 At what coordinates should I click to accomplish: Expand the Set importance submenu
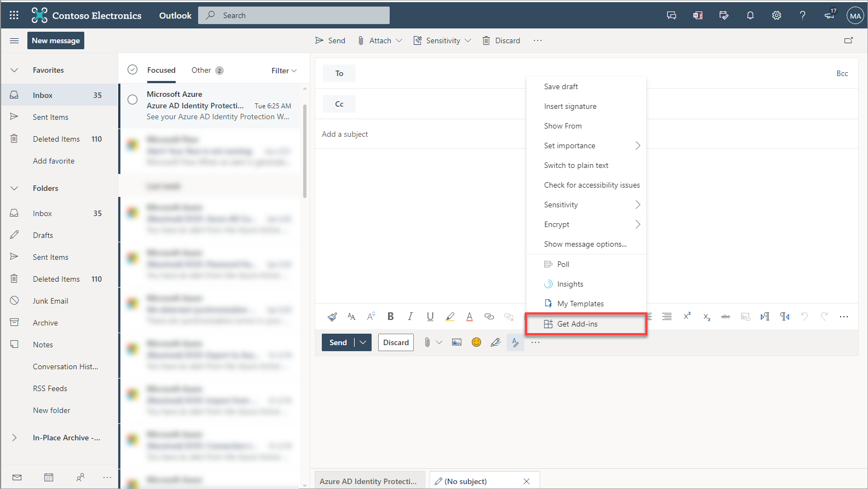[x=591, y=145]
